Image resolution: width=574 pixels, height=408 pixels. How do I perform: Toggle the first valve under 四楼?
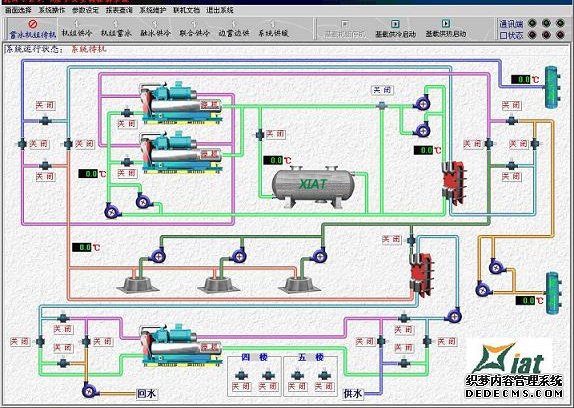click(x=241, y=375)
